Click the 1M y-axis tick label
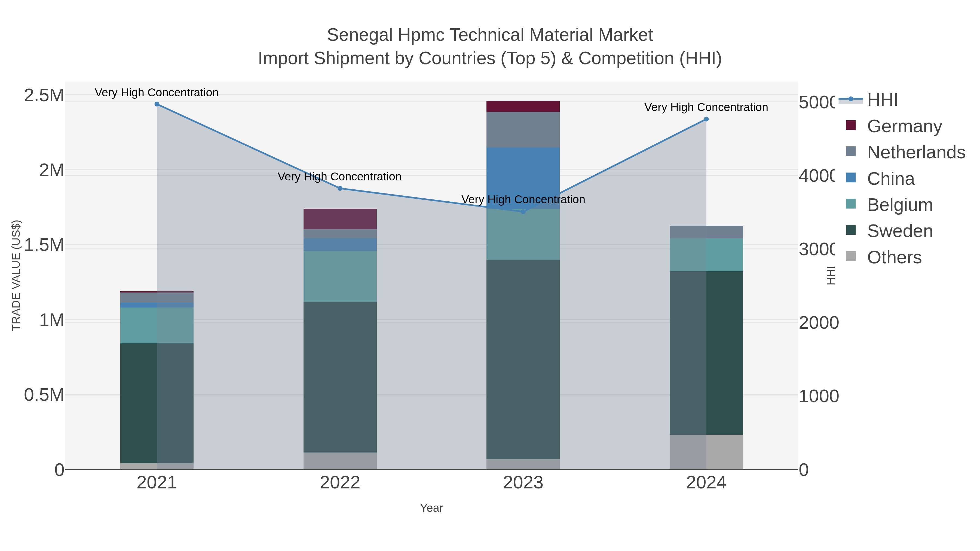Image resolution: width=980 pixels, height=551 pixels. pos(52,320)
